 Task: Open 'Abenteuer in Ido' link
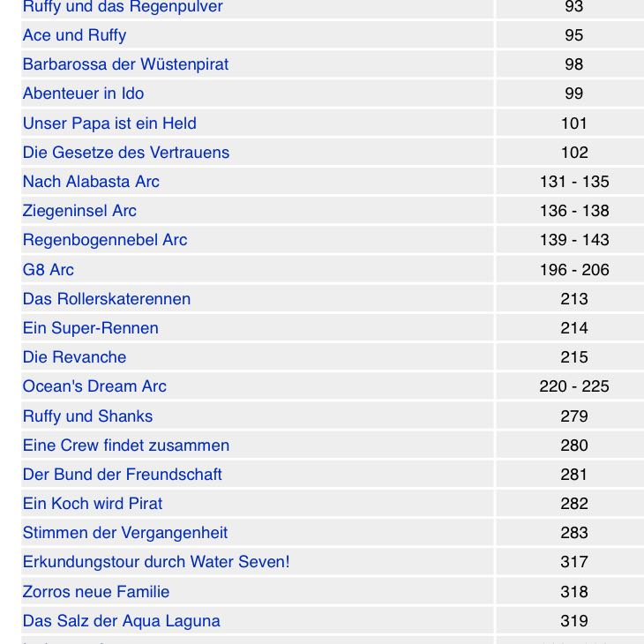(x=83, y=94)
